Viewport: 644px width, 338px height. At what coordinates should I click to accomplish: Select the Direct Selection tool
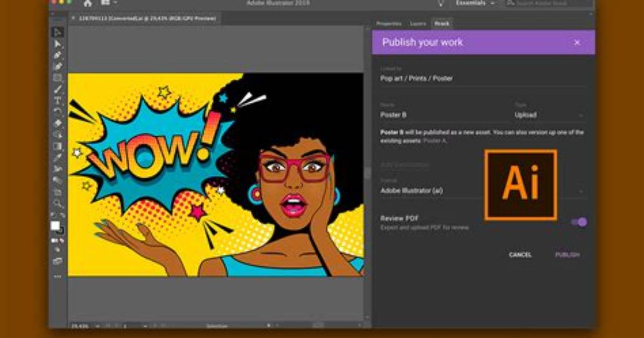(x=58, y=44)
